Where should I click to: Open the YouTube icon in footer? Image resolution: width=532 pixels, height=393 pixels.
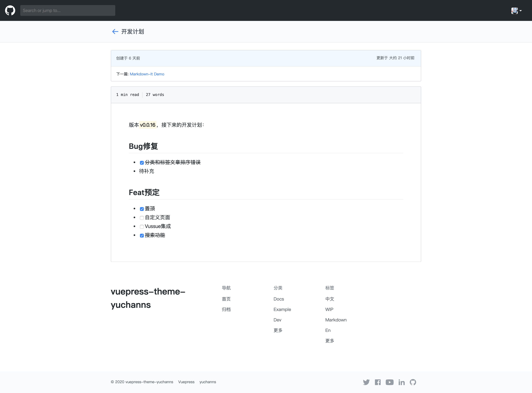[389, 382]
